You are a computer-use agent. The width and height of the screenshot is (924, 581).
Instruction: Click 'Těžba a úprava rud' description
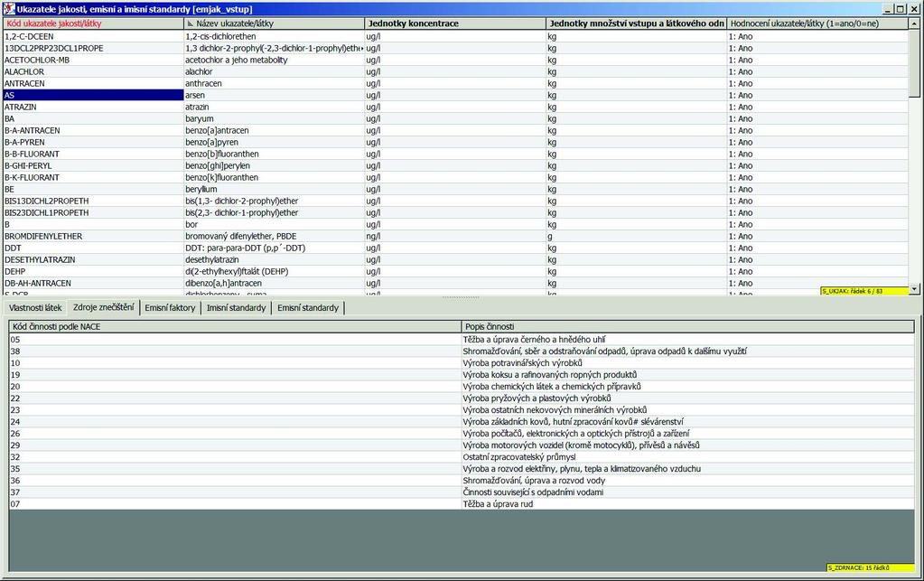pos(498,504)
